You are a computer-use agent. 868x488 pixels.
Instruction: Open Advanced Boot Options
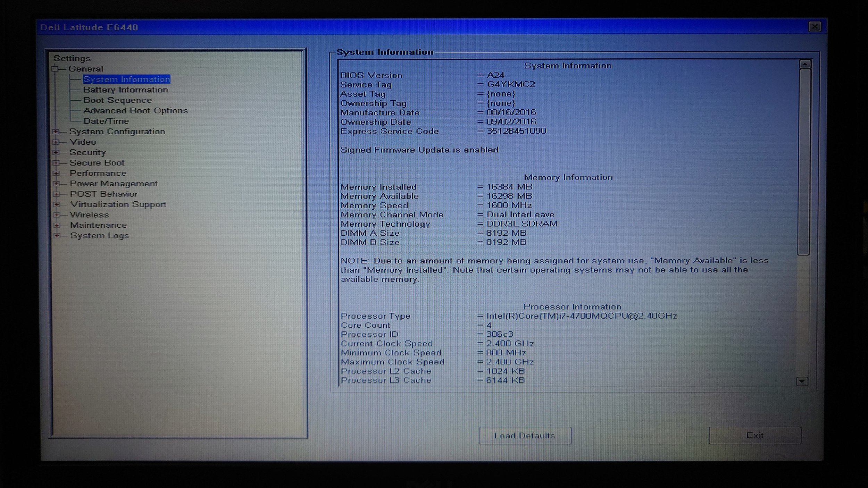136,111
